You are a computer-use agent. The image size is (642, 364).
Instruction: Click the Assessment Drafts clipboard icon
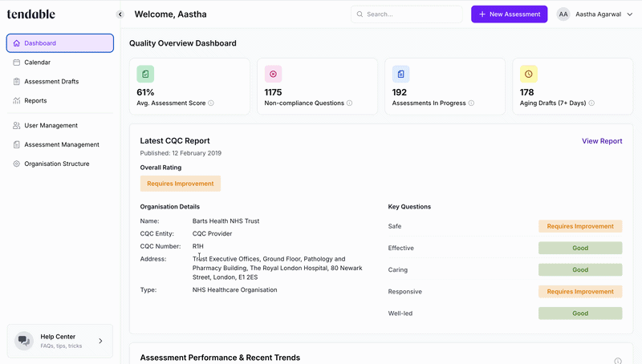pos(16,82)
